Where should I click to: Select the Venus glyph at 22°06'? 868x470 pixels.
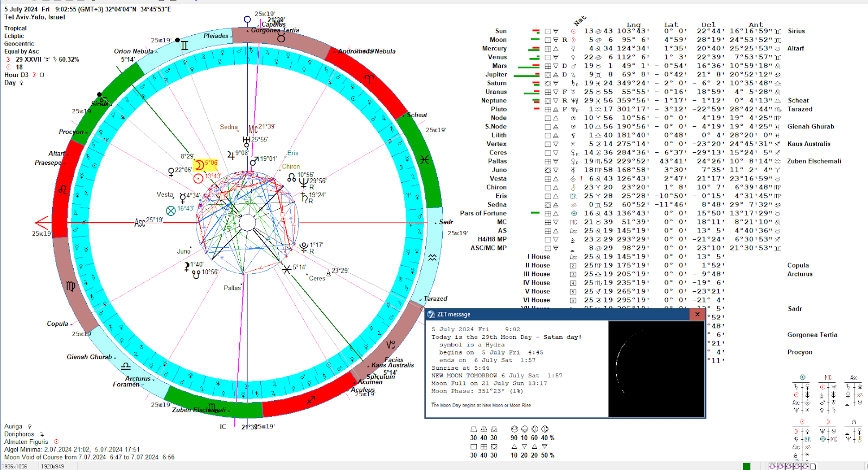tap(171, 172)
